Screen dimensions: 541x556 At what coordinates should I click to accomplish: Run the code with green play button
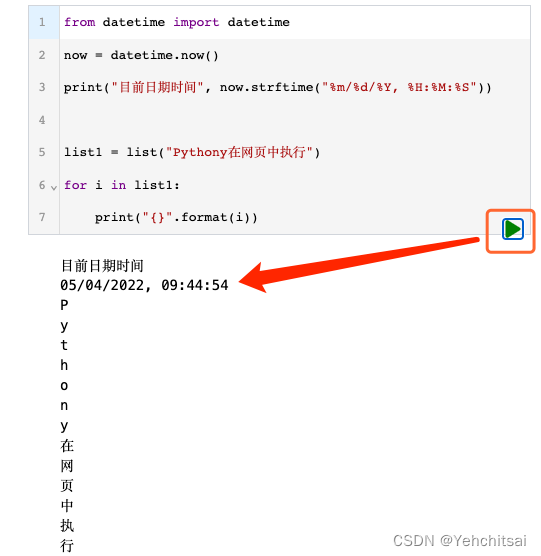pos(513,229)
